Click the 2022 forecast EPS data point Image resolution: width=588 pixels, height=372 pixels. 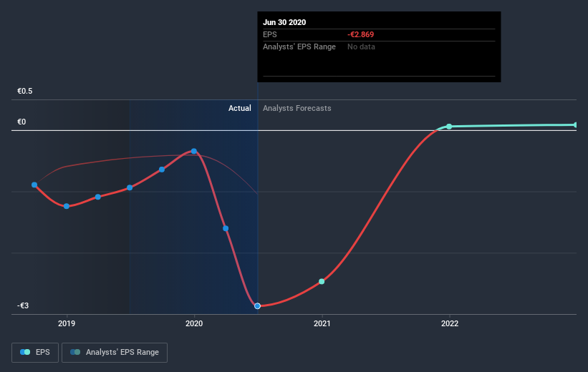pos(449,127)
